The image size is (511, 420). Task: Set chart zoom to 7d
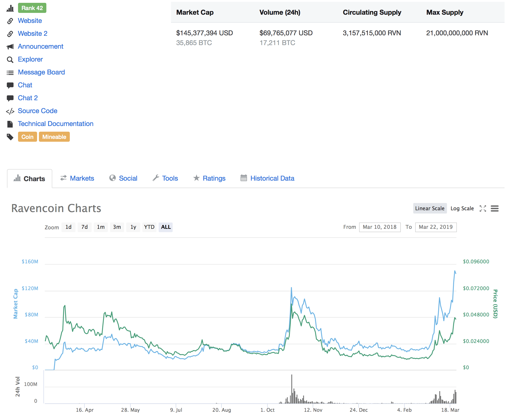(x=84, y=227)
